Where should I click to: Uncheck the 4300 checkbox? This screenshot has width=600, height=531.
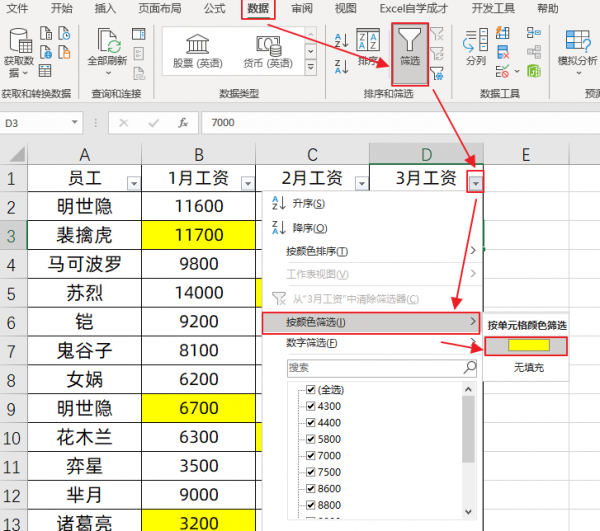311,406
